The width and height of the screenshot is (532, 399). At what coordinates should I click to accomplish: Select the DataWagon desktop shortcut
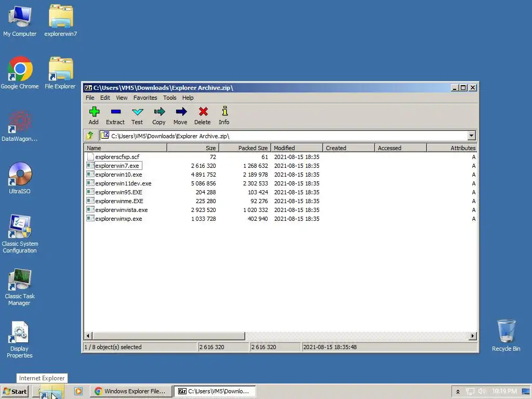19,126
